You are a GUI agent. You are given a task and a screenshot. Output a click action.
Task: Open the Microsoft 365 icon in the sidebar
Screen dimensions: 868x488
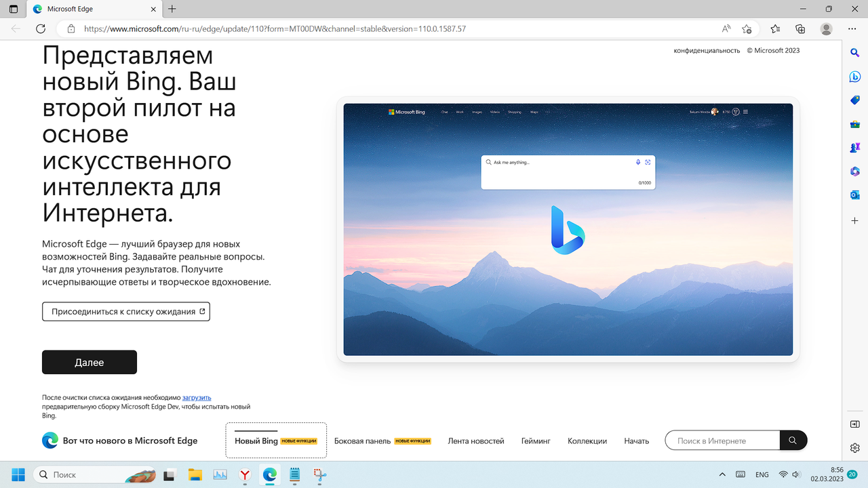[855, 171]
